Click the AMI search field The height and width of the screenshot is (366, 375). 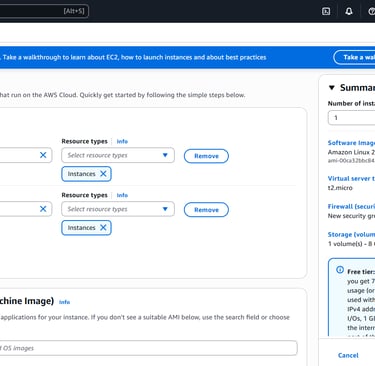click(148, 348)
